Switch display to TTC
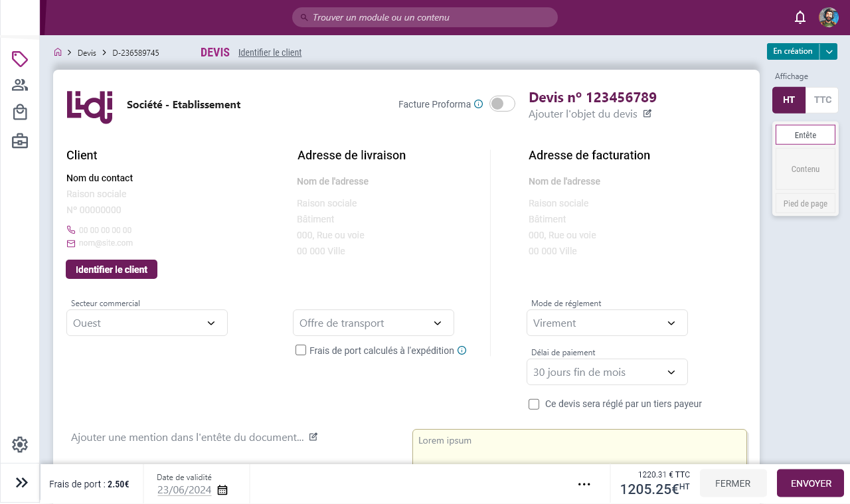The image size is (850, 504). [x=822, y=100]
